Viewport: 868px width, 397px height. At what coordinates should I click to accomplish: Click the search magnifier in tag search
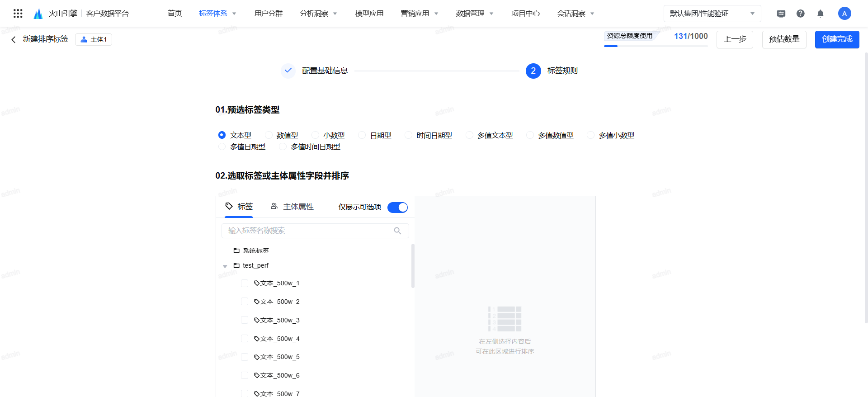point(397,231)
